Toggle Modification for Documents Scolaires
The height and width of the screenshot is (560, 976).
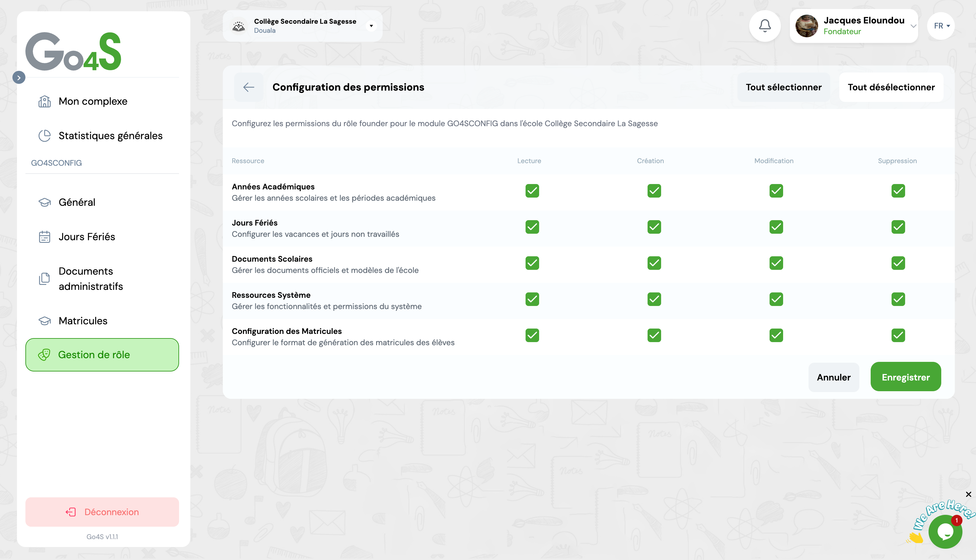(x=776, y=263)
